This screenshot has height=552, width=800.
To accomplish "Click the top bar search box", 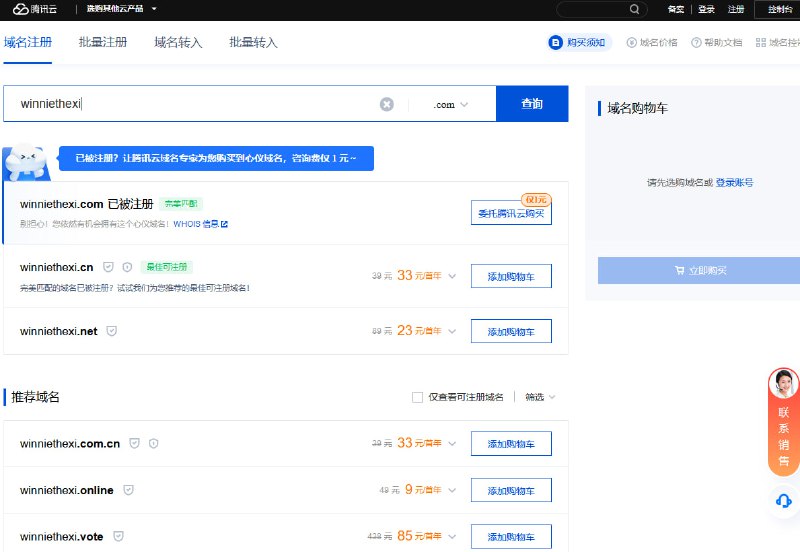I will 602,9.
